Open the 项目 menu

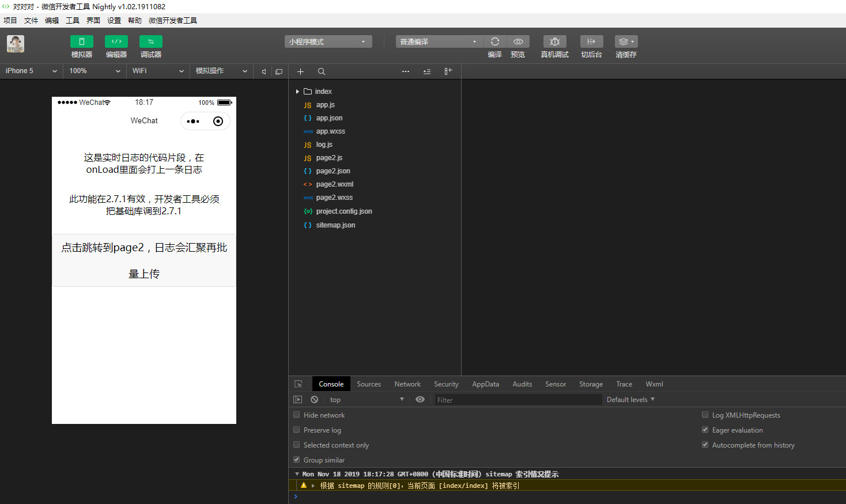coord(10,21)
